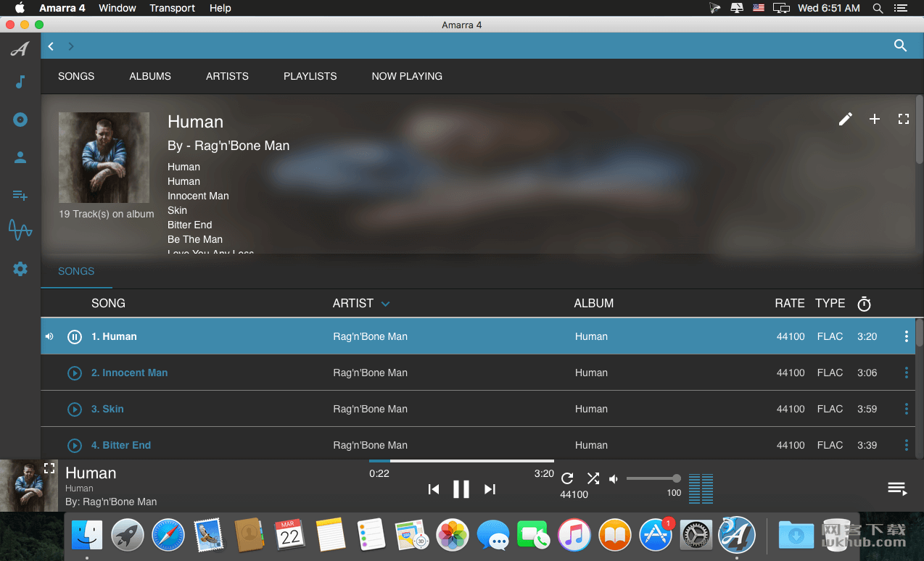924x561 pixels.
Task: Switch to NOW PLAYING tab
Action: tap(407, 76)
